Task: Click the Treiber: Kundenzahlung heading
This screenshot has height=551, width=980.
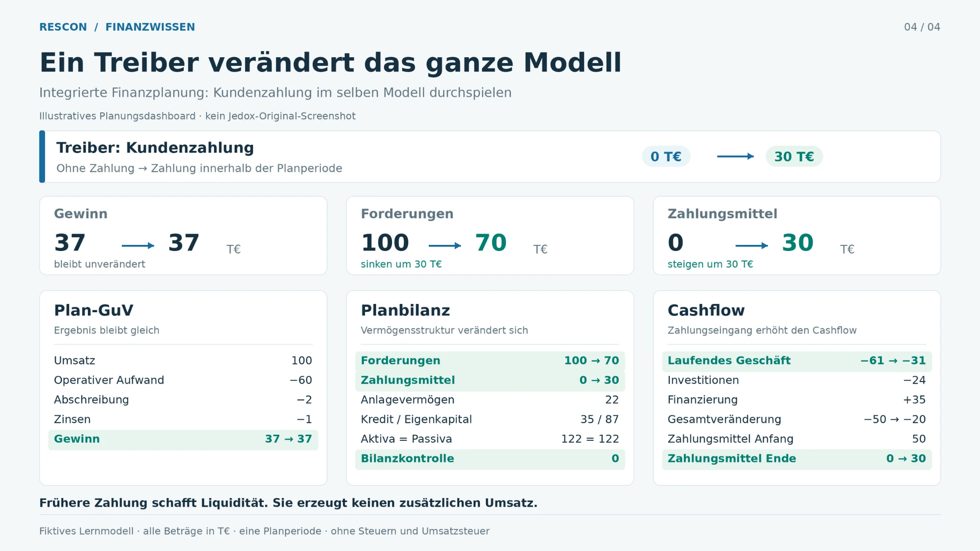Action: pos(155,148)
